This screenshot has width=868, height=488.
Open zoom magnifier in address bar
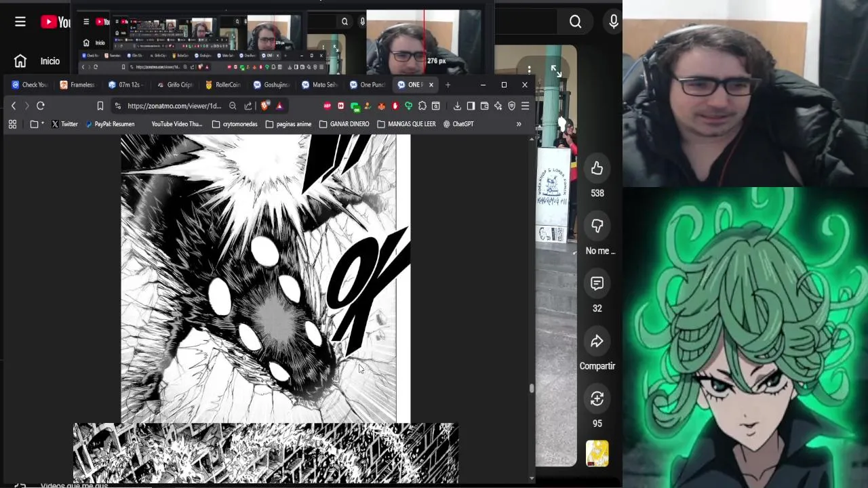(x=233, y=106)
